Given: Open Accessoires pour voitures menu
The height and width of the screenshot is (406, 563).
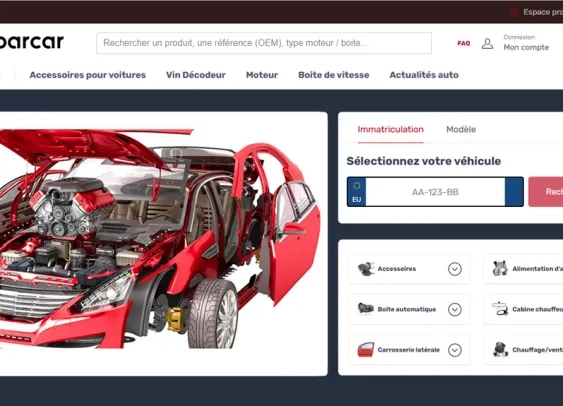Looking at the screenshot, I should (x=88, y=75).
